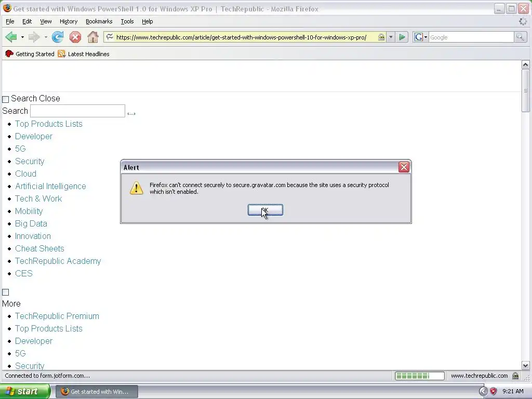
Task: Open the Edit menu
Action: (27, 21)
